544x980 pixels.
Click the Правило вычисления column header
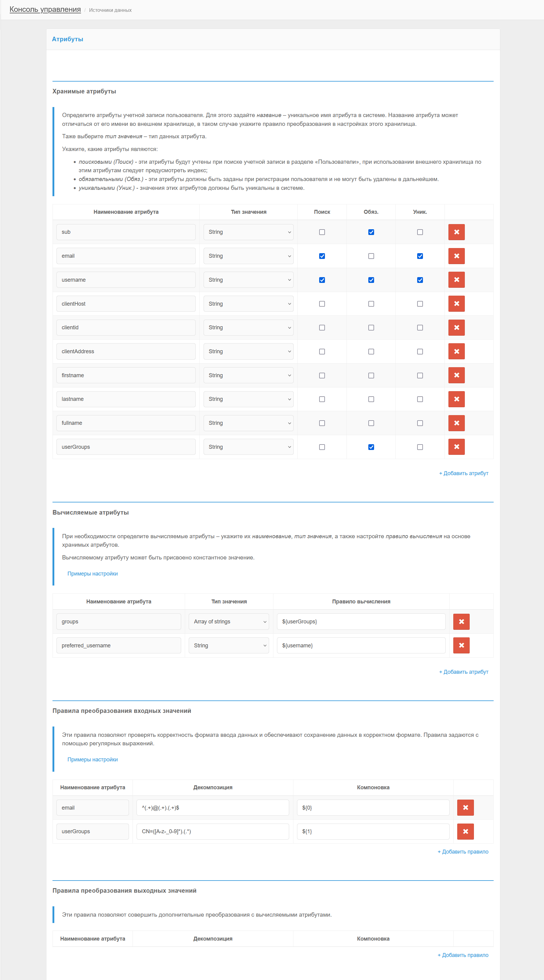coord(361,602)
